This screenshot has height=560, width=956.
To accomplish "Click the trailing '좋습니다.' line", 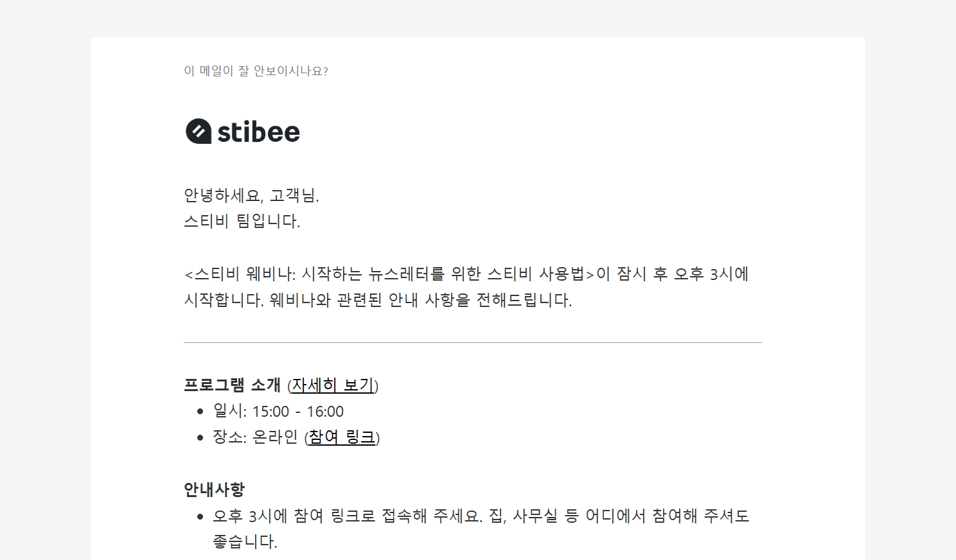I will click(x=245, y=542).
